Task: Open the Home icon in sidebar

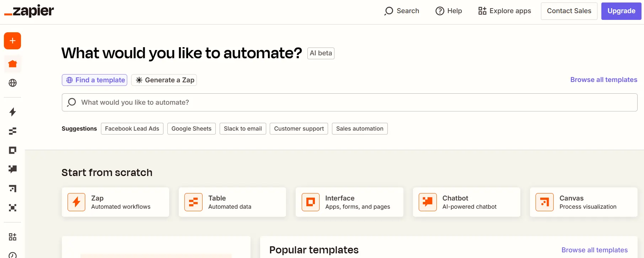Action: click(12, 64)
